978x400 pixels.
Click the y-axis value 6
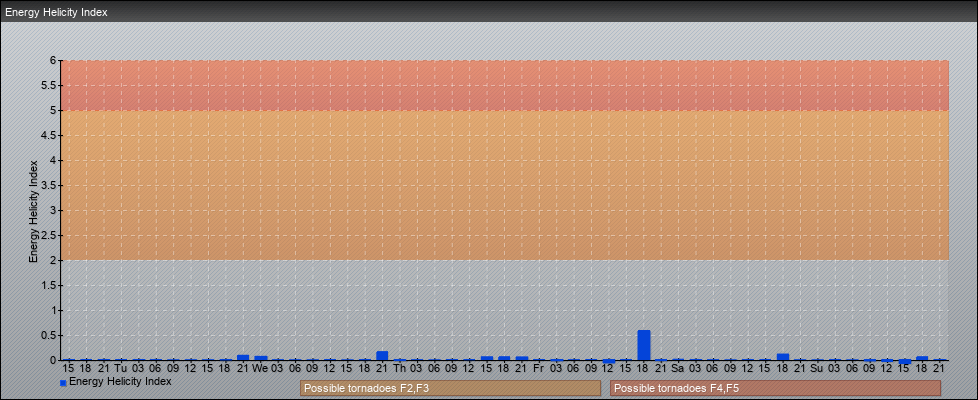53,61
